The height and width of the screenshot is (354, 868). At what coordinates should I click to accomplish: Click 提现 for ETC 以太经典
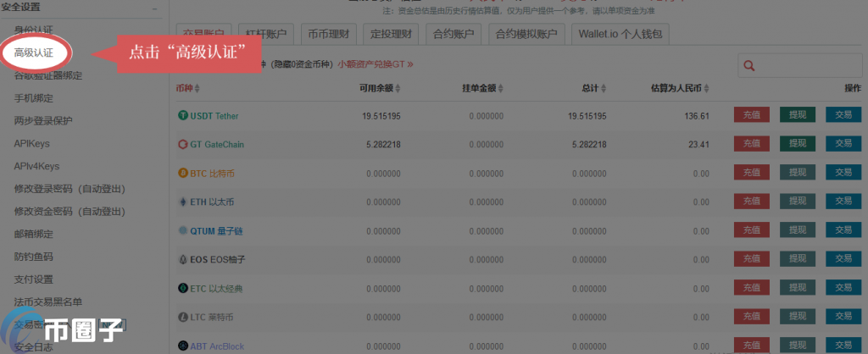798,288
